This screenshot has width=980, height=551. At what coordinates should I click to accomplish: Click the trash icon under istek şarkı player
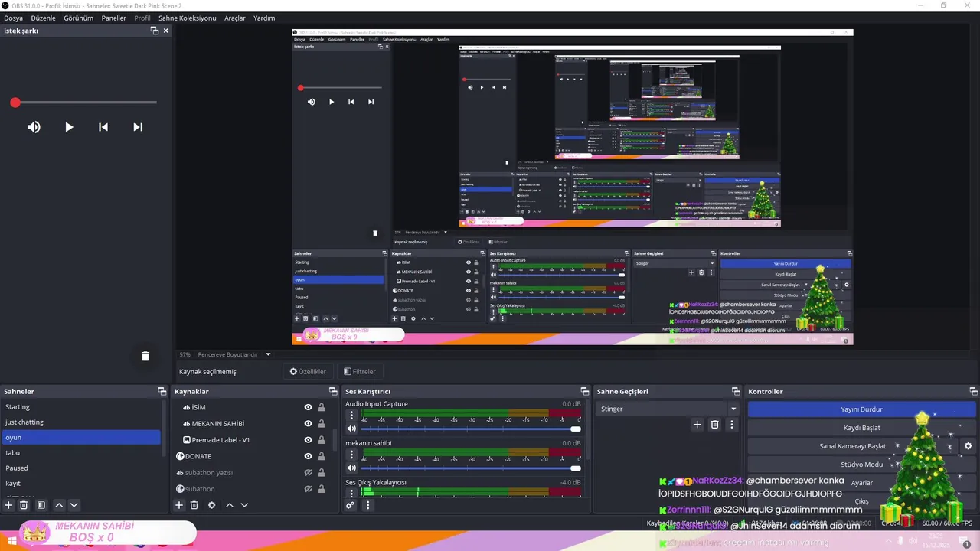pos(145,356)
